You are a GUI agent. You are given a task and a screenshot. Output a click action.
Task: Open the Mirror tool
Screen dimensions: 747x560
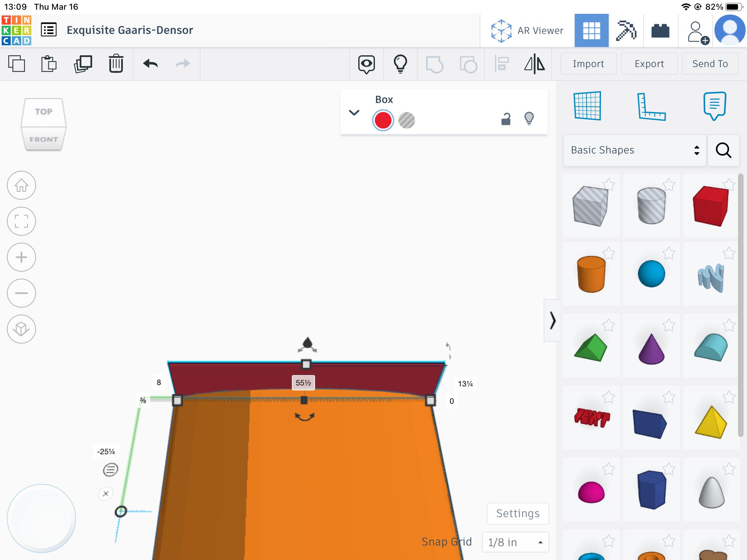pos(534,64)
